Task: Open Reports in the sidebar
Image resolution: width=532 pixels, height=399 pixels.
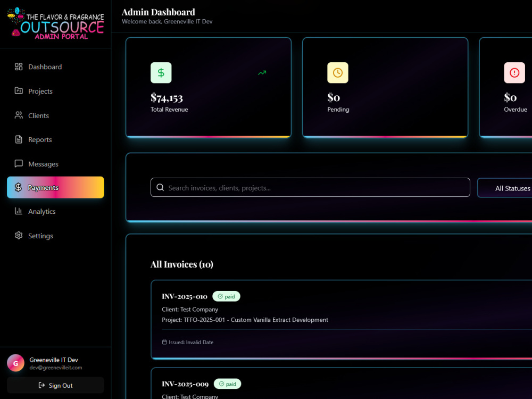Action: [x=55, y=139]
